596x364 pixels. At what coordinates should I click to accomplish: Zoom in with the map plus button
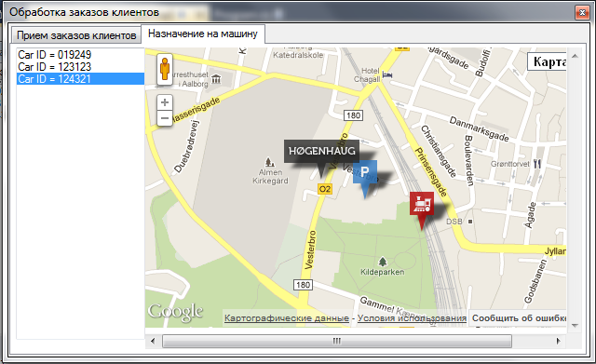(165, 102)
